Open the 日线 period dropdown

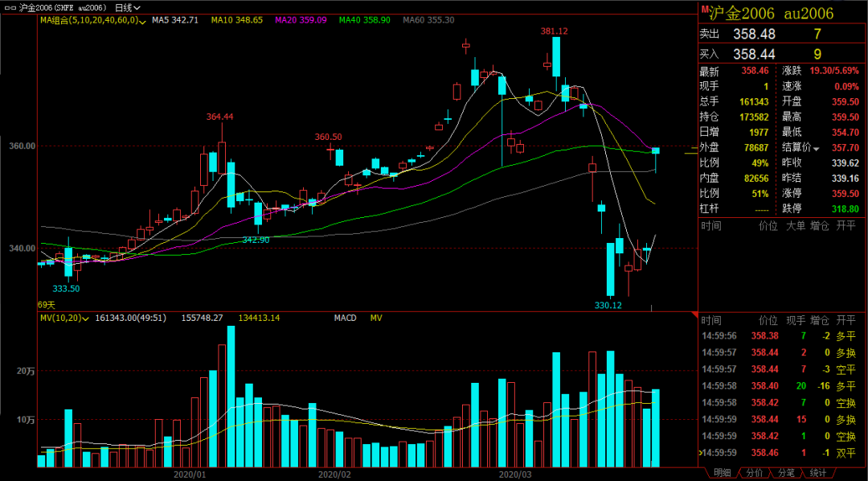tap(128, 7)
